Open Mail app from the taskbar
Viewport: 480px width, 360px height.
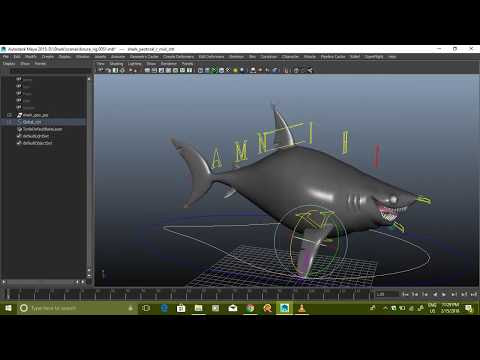coord(233,308)
